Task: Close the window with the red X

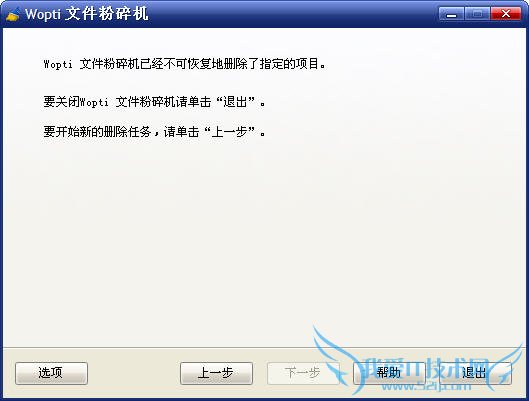Action: (x=506, y=14)
